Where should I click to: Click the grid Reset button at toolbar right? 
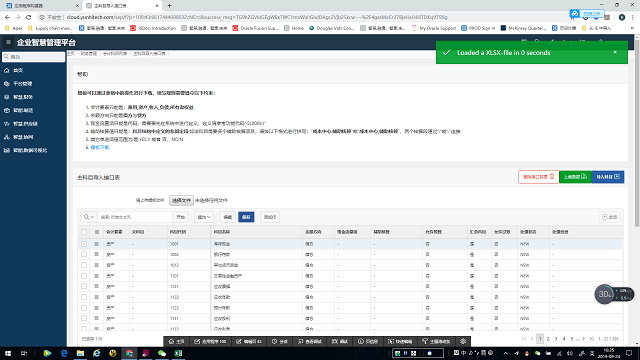(x=610, y=217)
